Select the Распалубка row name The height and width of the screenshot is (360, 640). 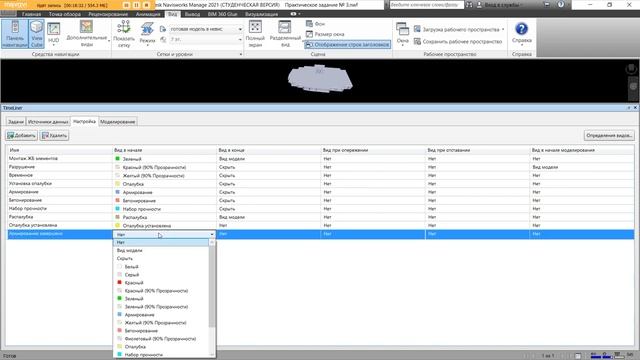[x=21, y=217]
